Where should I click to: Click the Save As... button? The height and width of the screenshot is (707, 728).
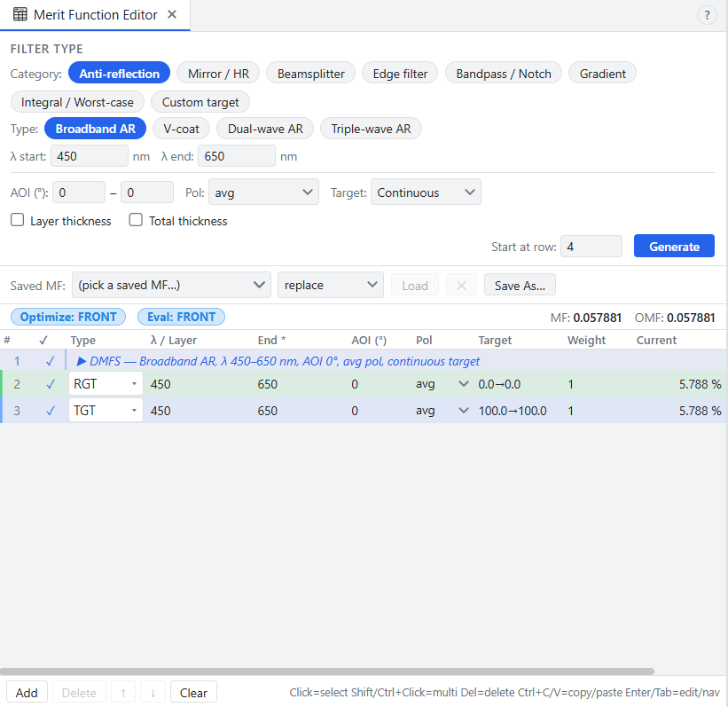520,285
